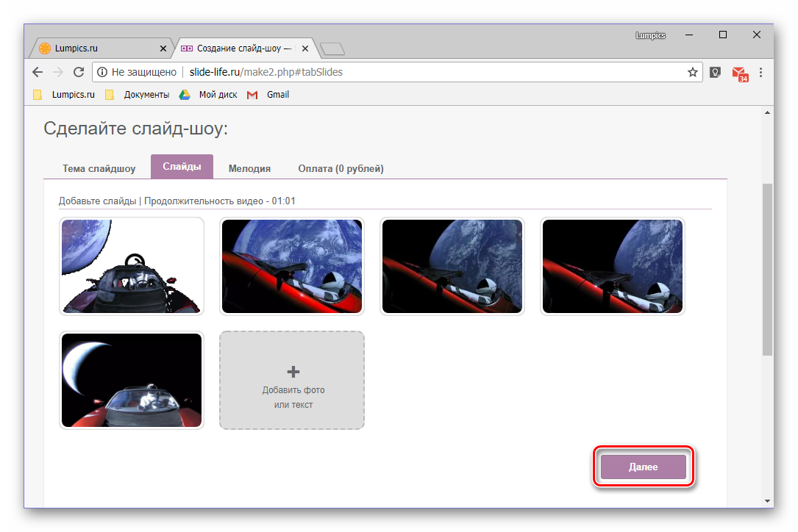Click the page vertical scrollbar thumb
Image resolution: width=798 pixels, height=532 pixels.
[x=767, y=270]
